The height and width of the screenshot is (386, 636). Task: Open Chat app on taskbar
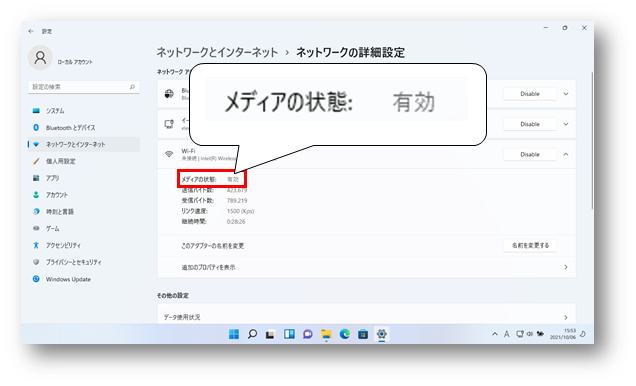(308, 334)
